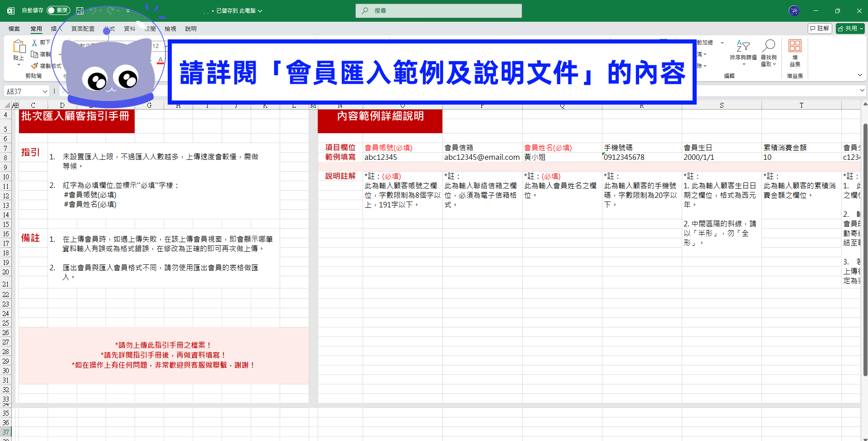Open the 說明 Help tab
Image resolution: width=868 pixels, height=441 pixels.
191,29
